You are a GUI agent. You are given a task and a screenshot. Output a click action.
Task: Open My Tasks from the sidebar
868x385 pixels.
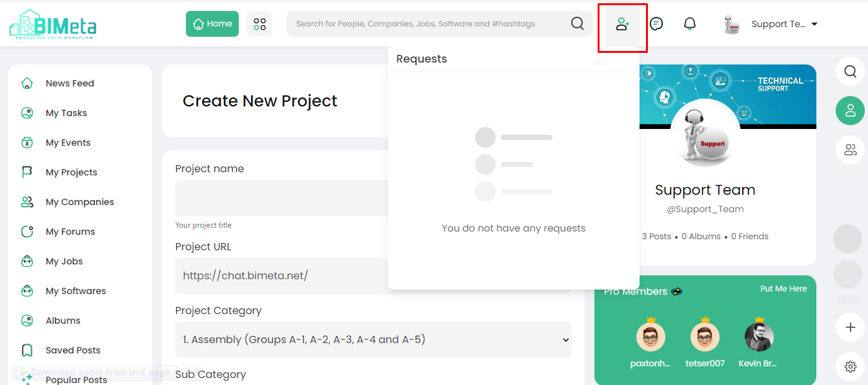point(66,113)
